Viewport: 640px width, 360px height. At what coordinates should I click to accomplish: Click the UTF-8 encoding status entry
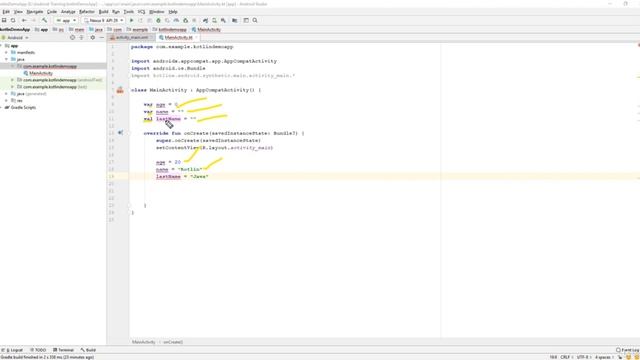tap(583, 357)
